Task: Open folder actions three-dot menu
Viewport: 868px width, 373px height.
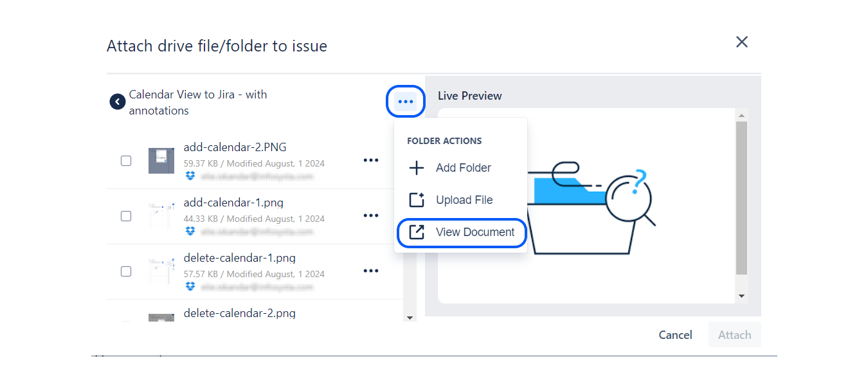Action: 405,102
